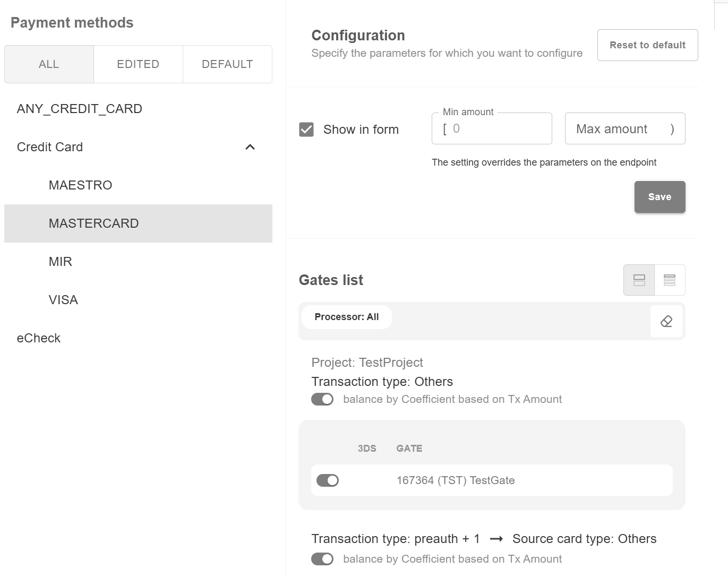Open the eCheck payment method
This screenshot has height=577, width=728.
coord(39,338)
